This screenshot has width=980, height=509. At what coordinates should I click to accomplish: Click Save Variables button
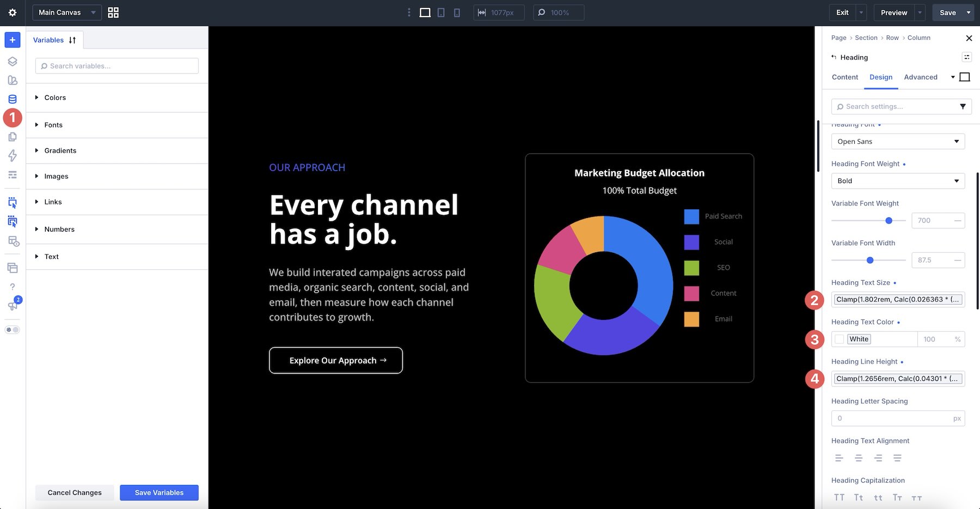coord(159,493)
